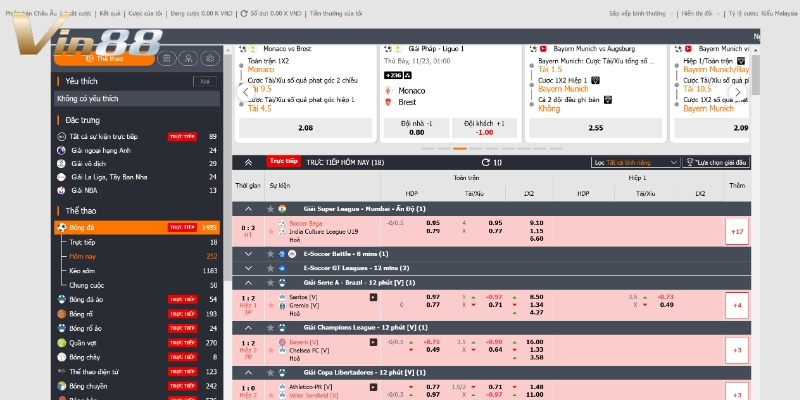Open Cược của tôi in top bar
Viewport: 800px width, 400px height.
click(145, 14)
